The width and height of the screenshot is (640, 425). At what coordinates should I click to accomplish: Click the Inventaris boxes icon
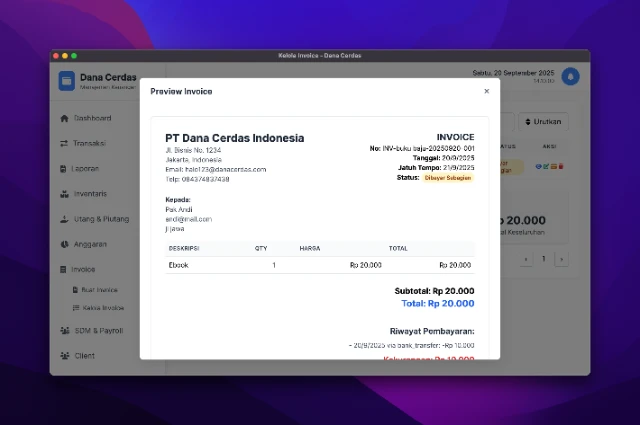click(x=64, y=194)
